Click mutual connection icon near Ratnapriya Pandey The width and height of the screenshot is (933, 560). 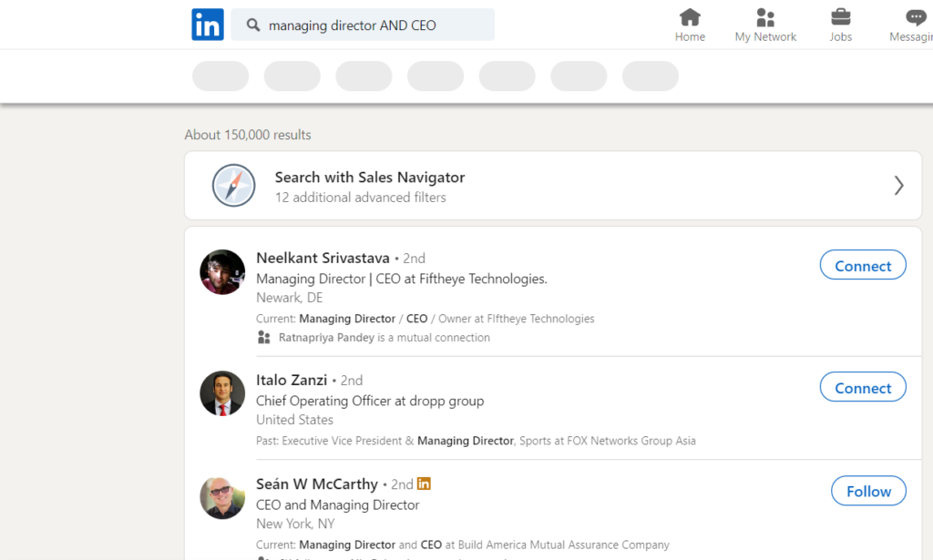click(x=263, y=338)
